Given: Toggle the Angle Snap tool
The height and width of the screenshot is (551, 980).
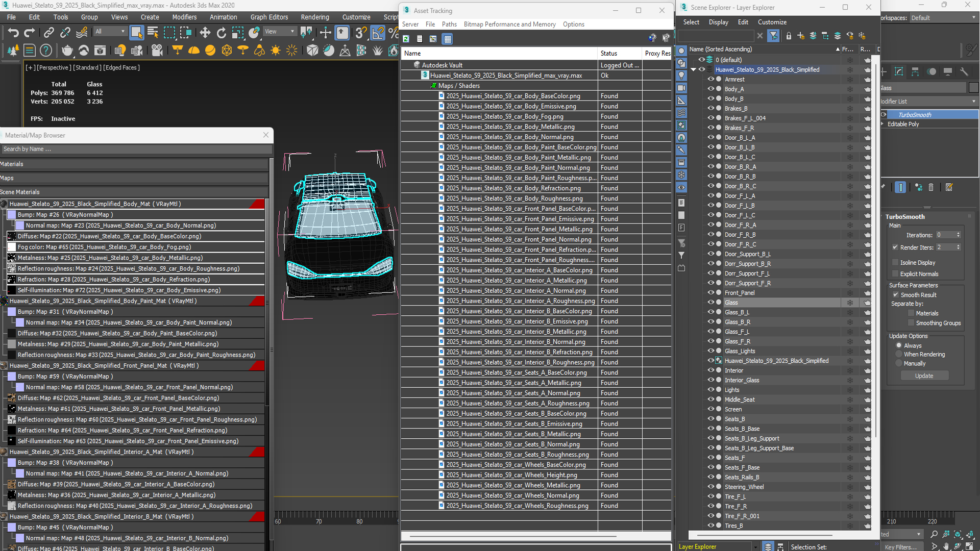Looking at the screenshot, I should click(x=378, y=33).
